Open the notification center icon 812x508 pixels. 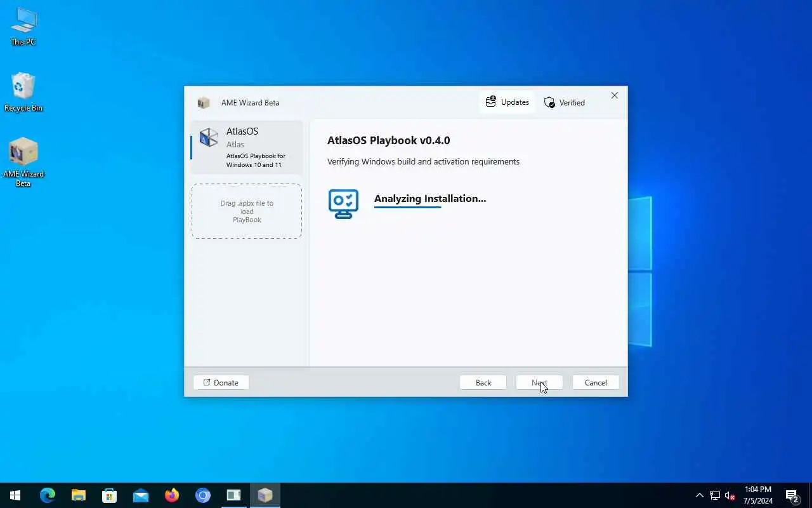pos(792,495)
